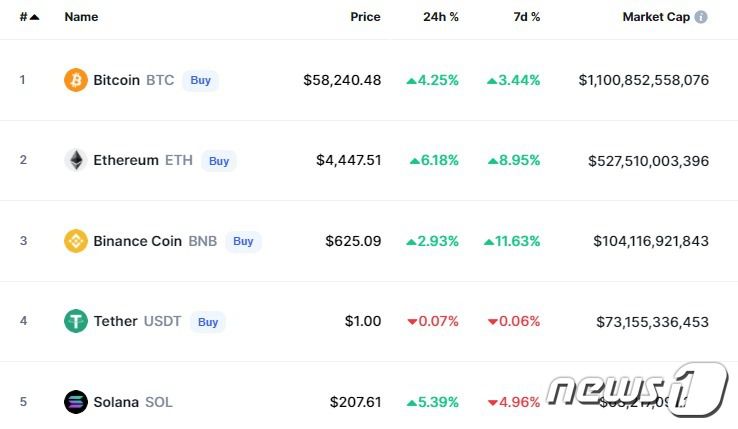Sort by the 7d % column header
738x429 pixels.
[525, 17]
